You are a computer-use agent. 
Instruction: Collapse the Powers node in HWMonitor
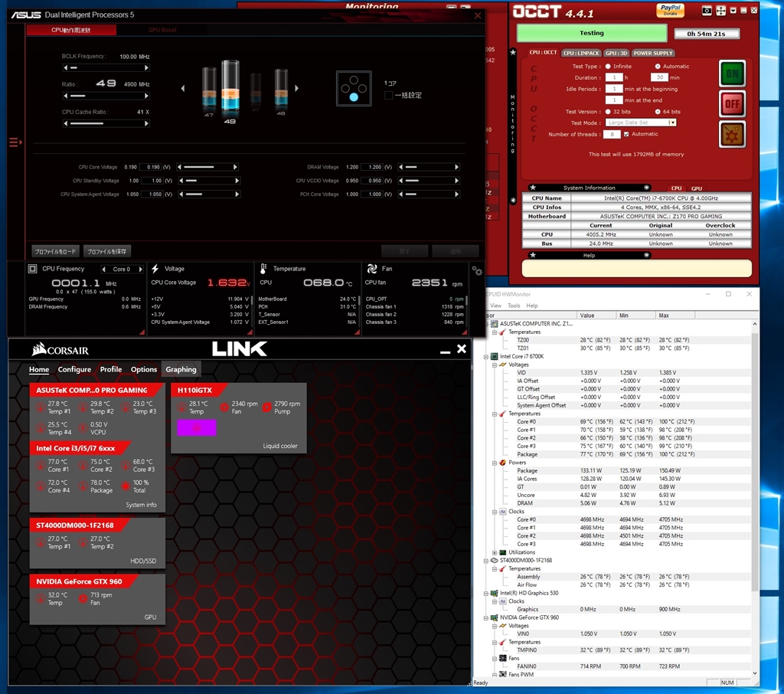click(494, 463)
